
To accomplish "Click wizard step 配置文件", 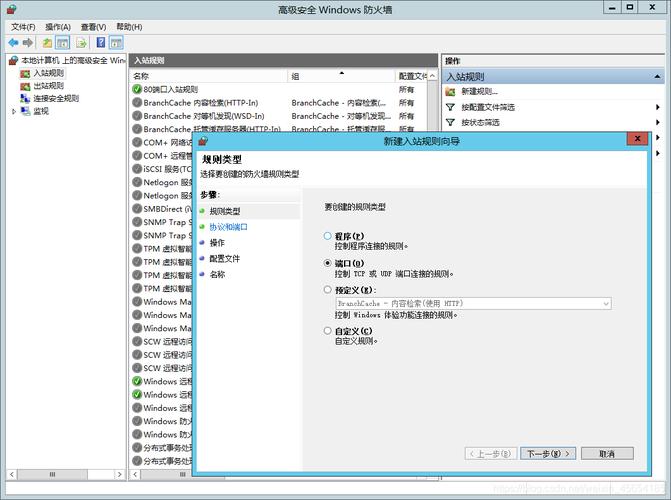I will click(224, 259).
